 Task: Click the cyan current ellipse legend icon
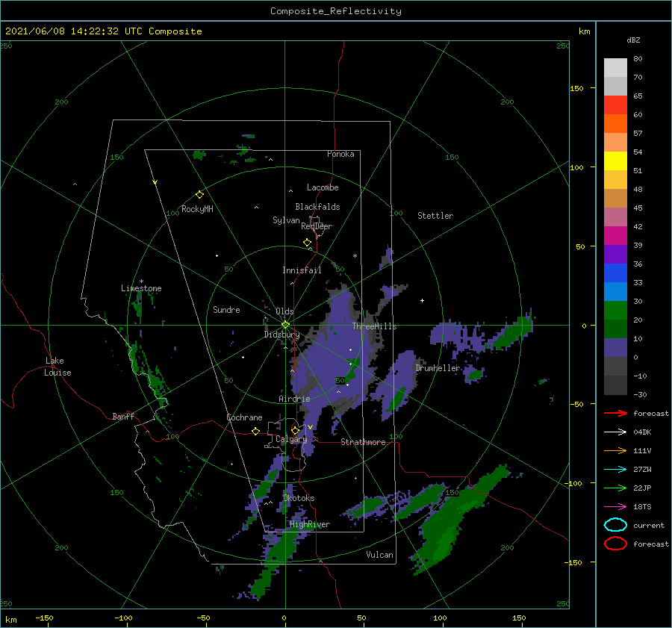click(615, 525)
